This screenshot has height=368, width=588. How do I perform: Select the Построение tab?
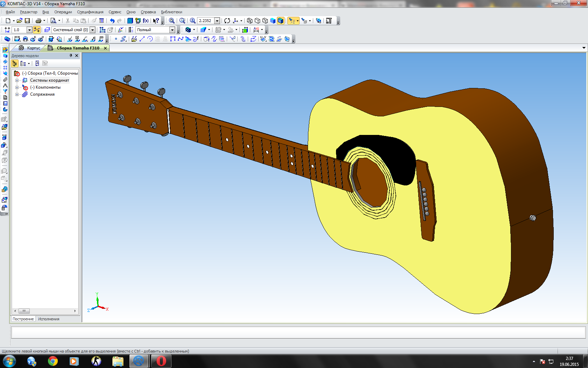pos(23,319)
